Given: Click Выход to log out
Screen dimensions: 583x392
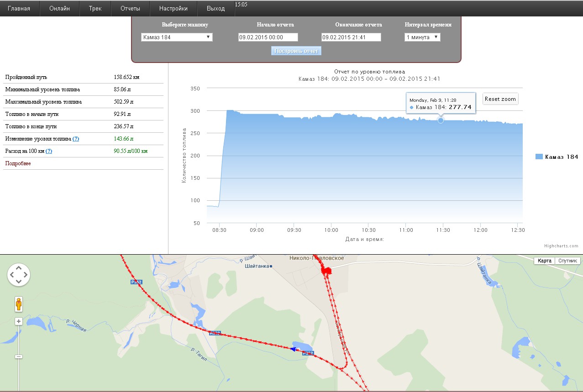Looking at the screenshot, I should [x=216, y=9].
